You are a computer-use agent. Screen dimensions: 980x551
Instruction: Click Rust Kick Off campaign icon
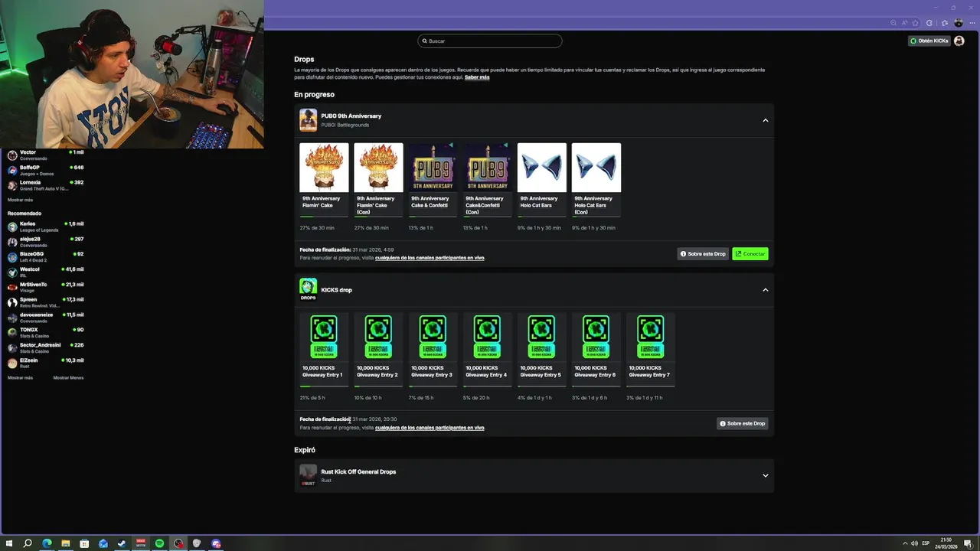pos(308,474)
